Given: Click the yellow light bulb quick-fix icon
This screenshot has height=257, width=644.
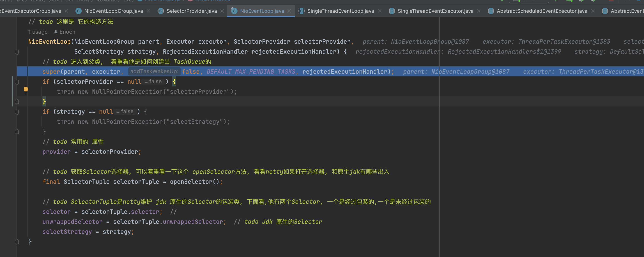Looking at the screenshot, I should 26,90.
